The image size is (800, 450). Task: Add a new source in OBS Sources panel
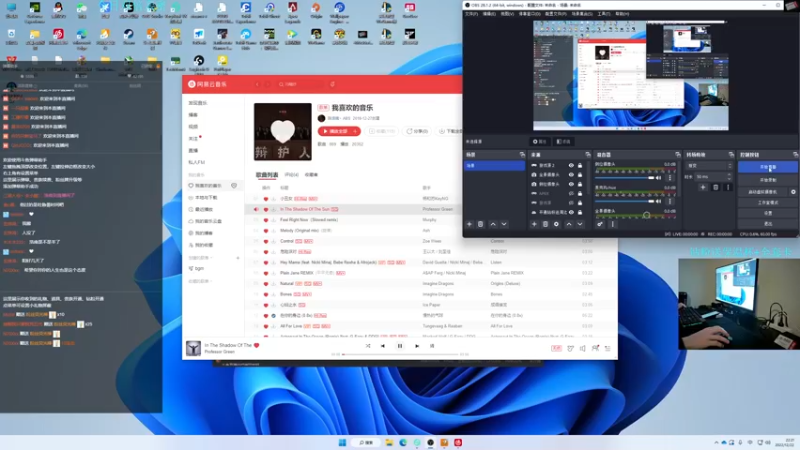534,224
